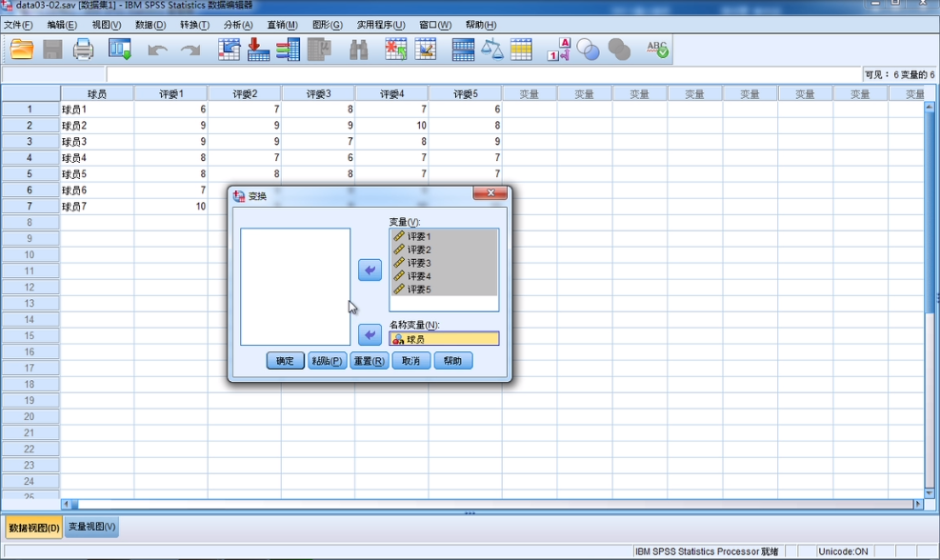Screen dimensions: 940x560
Task: Click the 评委3 column header
Action: pos(318,93)
